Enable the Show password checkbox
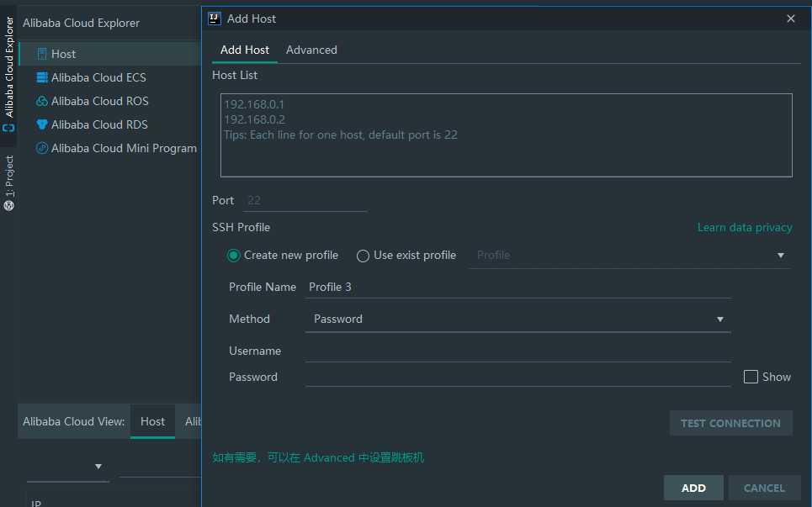Screen dimensions: 812x507 tap(751, 377)
